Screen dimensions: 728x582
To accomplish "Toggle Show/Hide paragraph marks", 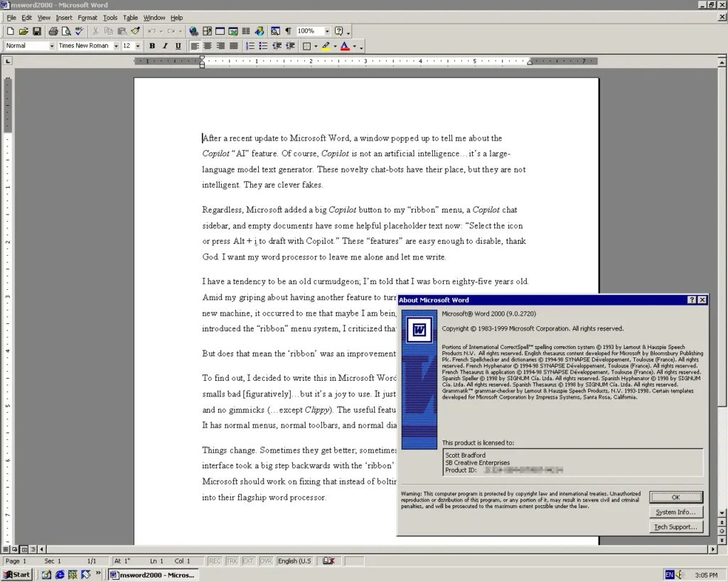I will click(x=288, y=31).
